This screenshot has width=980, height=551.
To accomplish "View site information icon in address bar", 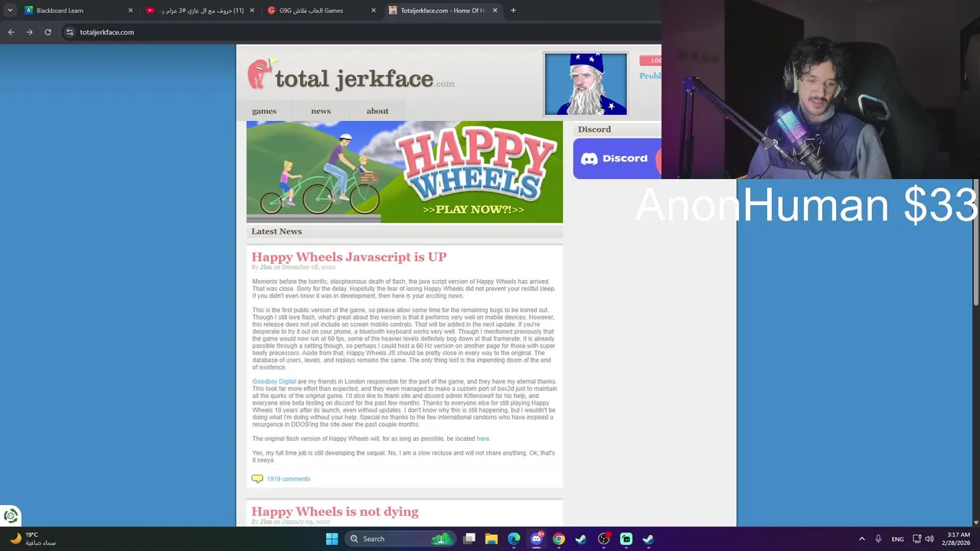I will tap(70, 32).
